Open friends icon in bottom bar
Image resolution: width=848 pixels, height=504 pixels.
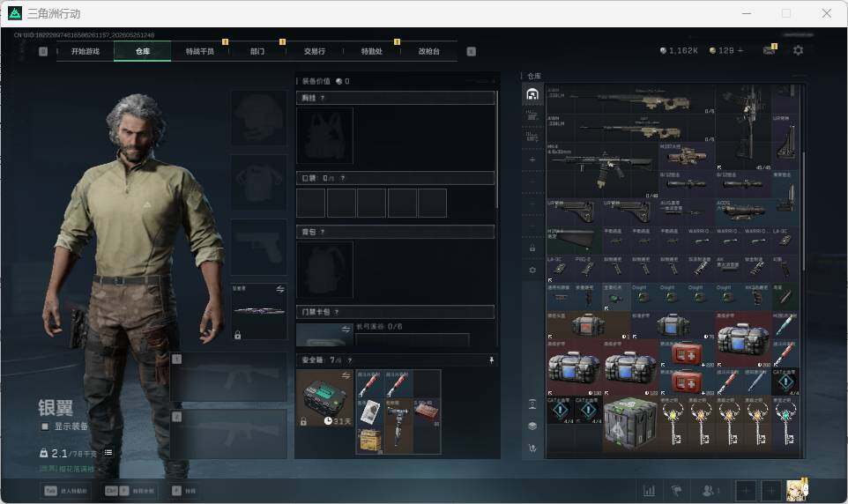click(x=709, y=491)
